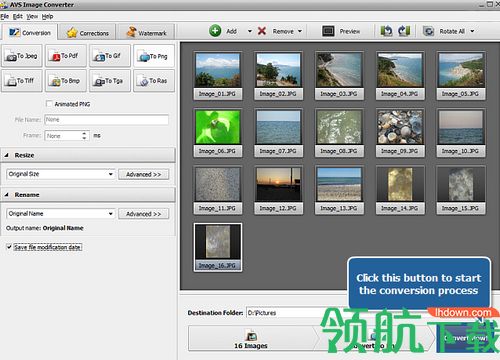Click the Destination Folder path field
Viewport: 500px width, 360px height.
(297, 313)
